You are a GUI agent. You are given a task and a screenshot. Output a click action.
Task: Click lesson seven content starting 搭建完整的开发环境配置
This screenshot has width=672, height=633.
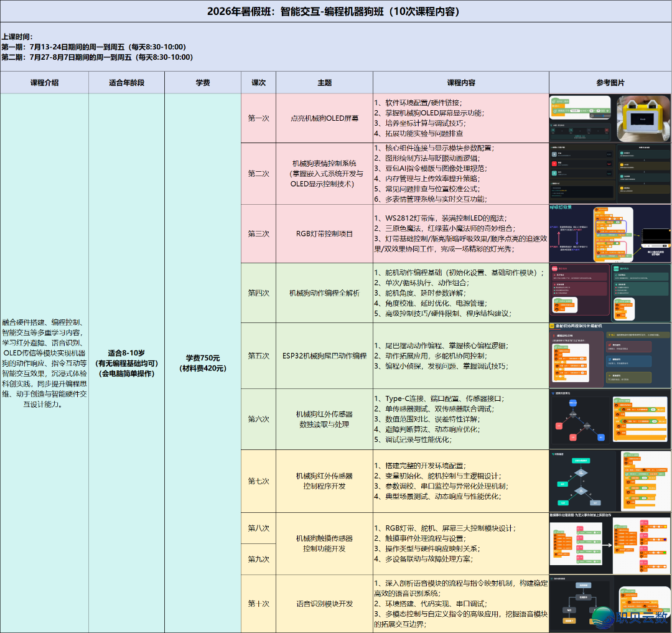[461, 481]
